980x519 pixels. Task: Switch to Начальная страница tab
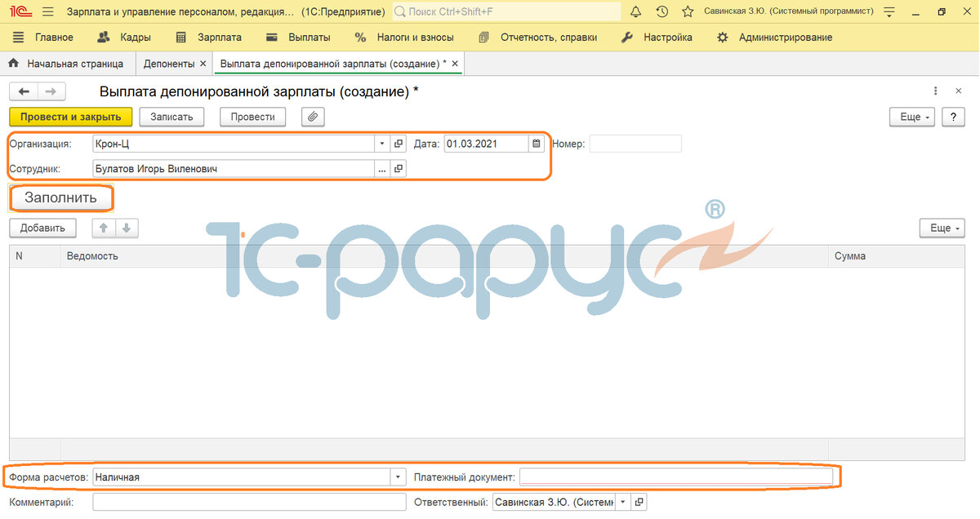pyautogui.click(x=66, y=64)
